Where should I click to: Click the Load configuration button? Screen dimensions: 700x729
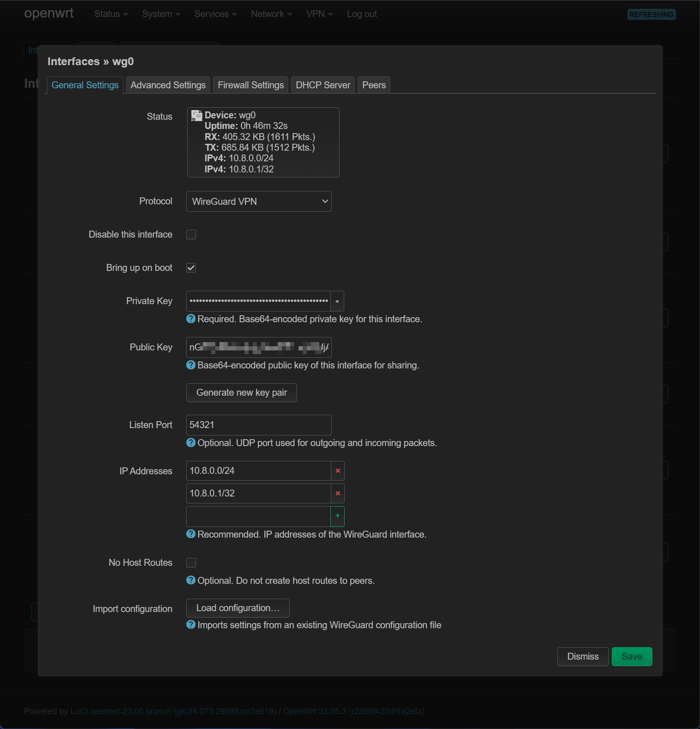tap(237, 608)
